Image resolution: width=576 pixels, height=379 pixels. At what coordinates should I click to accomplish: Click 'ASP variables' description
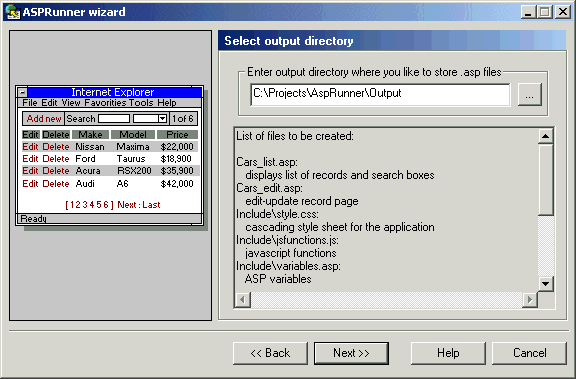point(278,279)
